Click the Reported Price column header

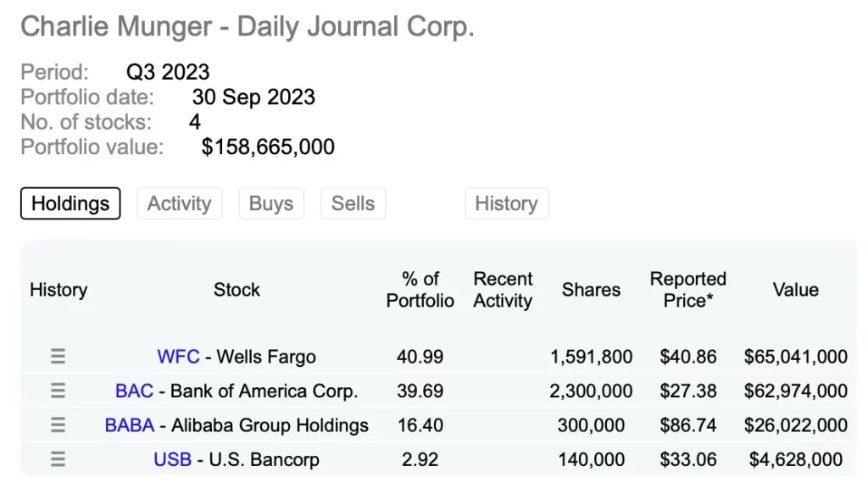click(687, 290)
